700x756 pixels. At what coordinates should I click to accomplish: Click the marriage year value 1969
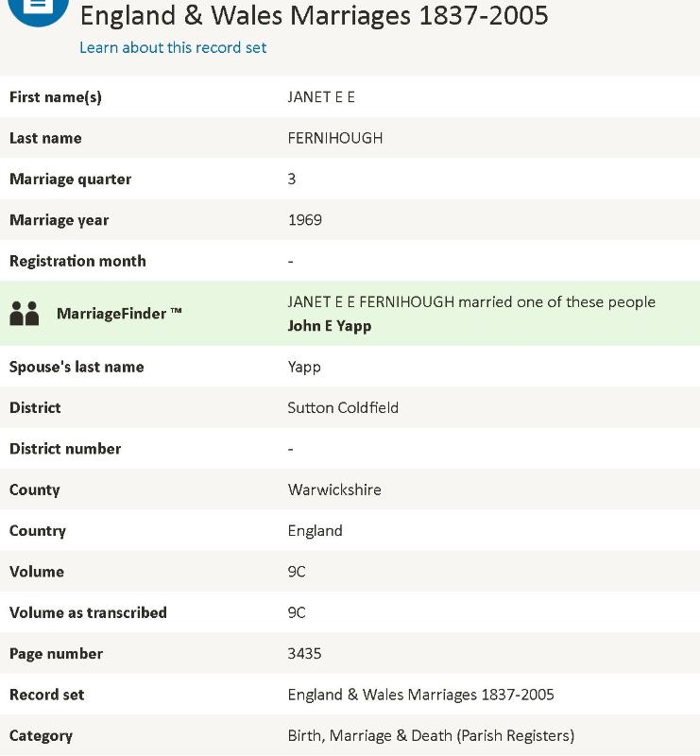(x=305, y=220)
